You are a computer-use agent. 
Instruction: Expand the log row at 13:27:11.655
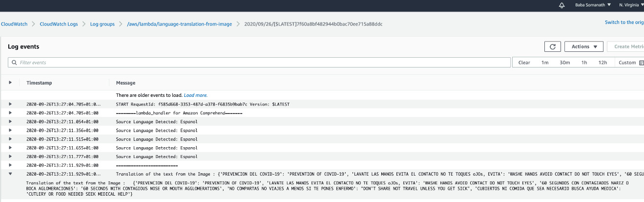pyautogui.click(x=10, y=148)
